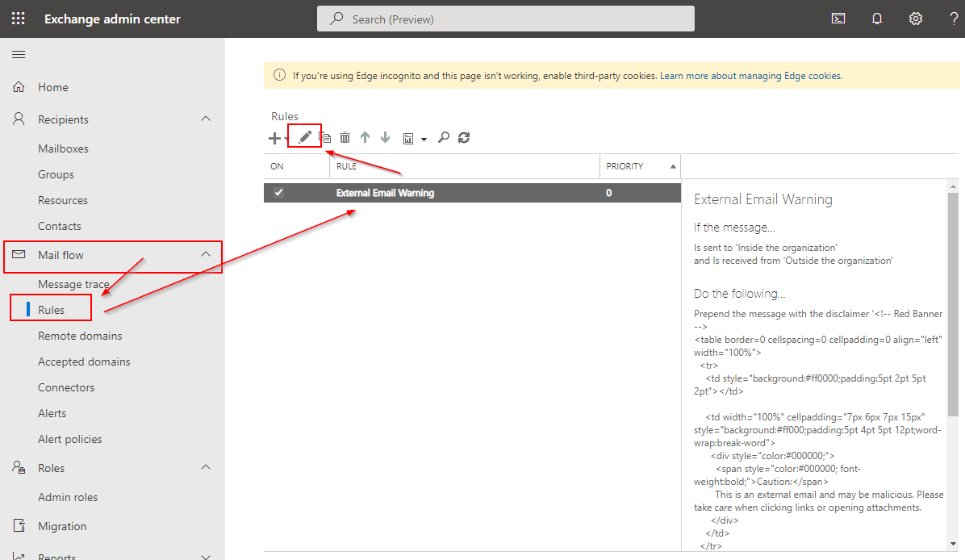
Task: Click the Home house icon
Action: point(19,87)
